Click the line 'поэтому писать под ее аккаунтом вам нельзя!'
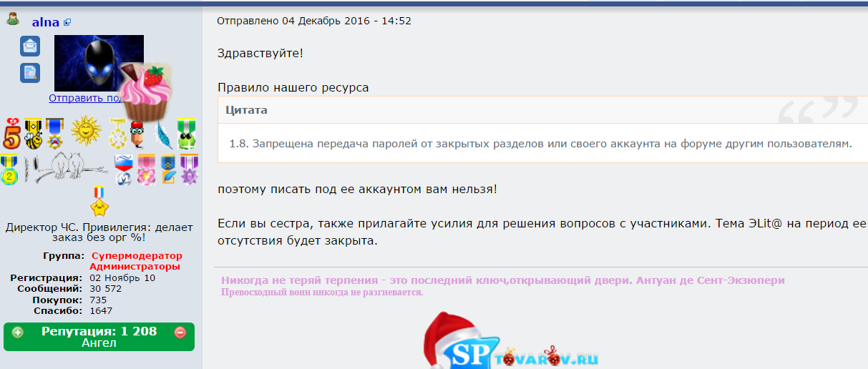 [357, 190]
